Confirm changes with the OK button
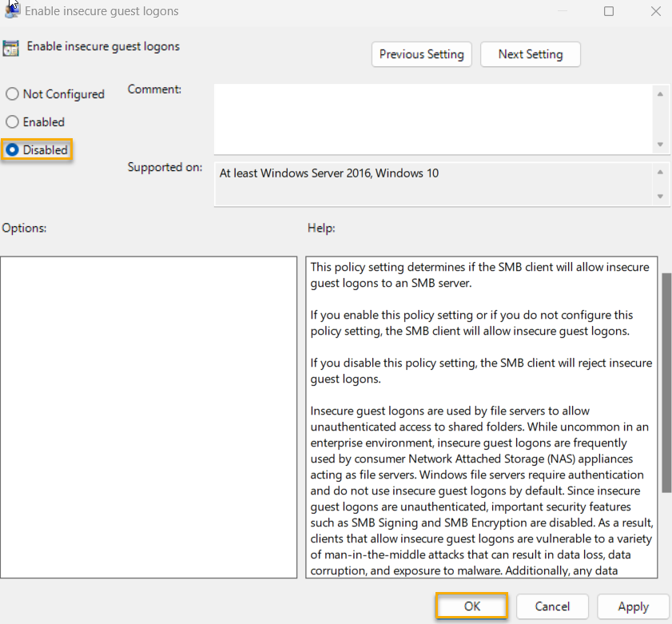 click(x=471, y=606)
